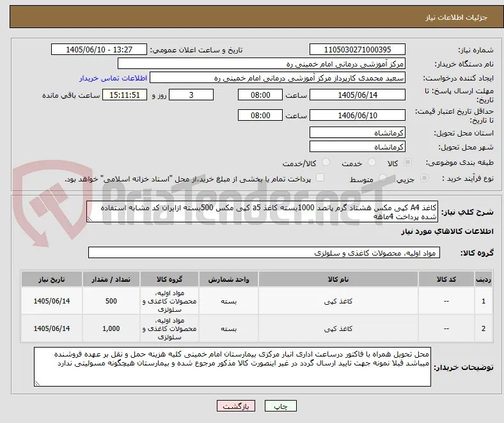The width and height of the screenshot is (504, 423).
Task: Click the buyer organization name field
Action: click(262, 64)
